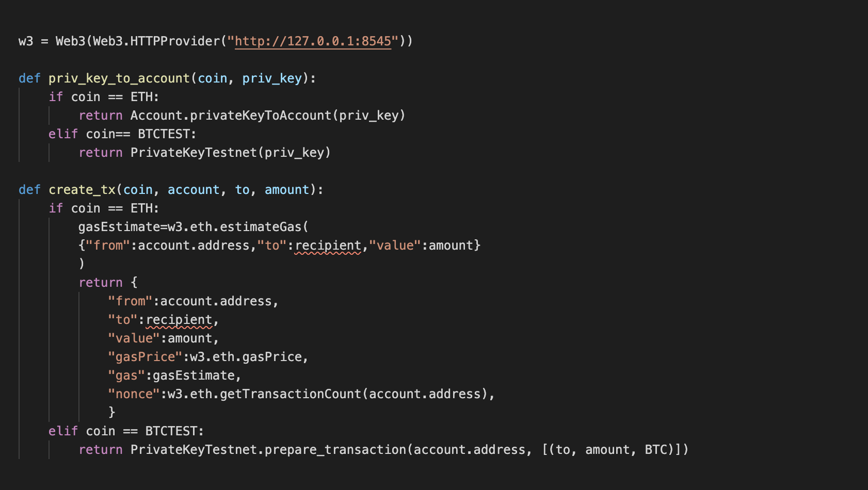Click the create_tx function name
This screenshot has width=868, height=490.
(82, 190)
